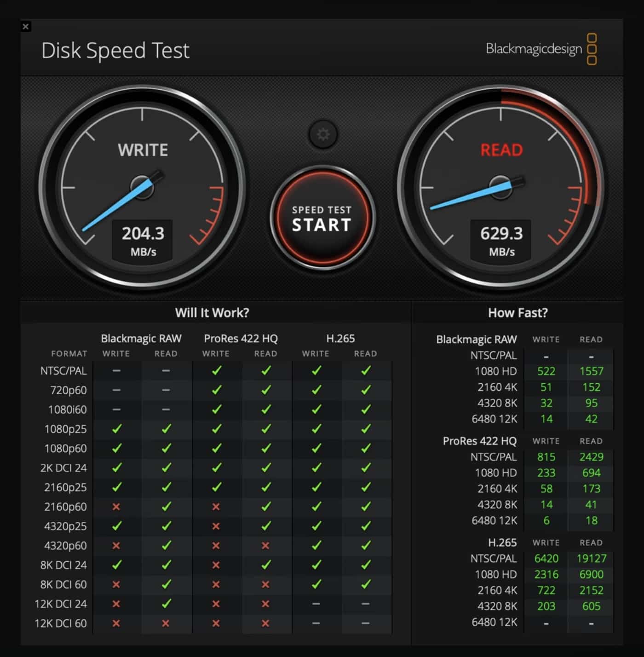
Task: Click Blackmagic RAW 1080 HD write value 522
Action: point(546,371)
